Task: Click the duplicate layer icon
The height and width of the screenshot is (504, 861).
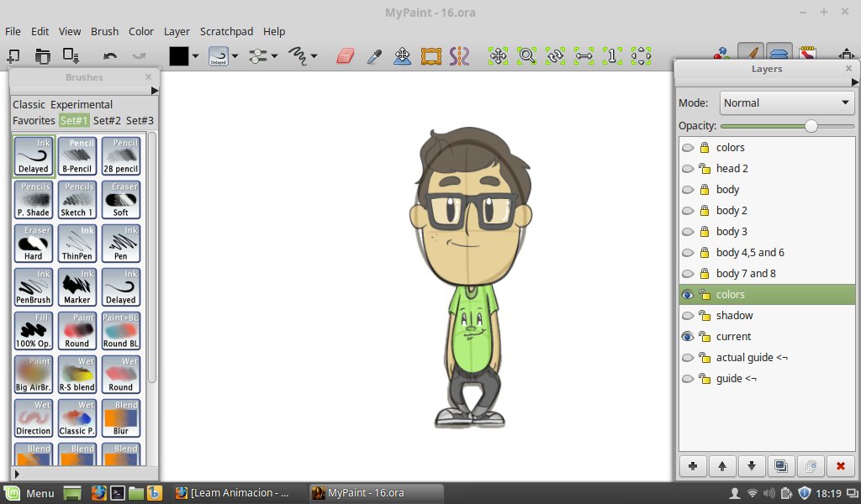Action: pyautogui.click(x=781, y=466)
